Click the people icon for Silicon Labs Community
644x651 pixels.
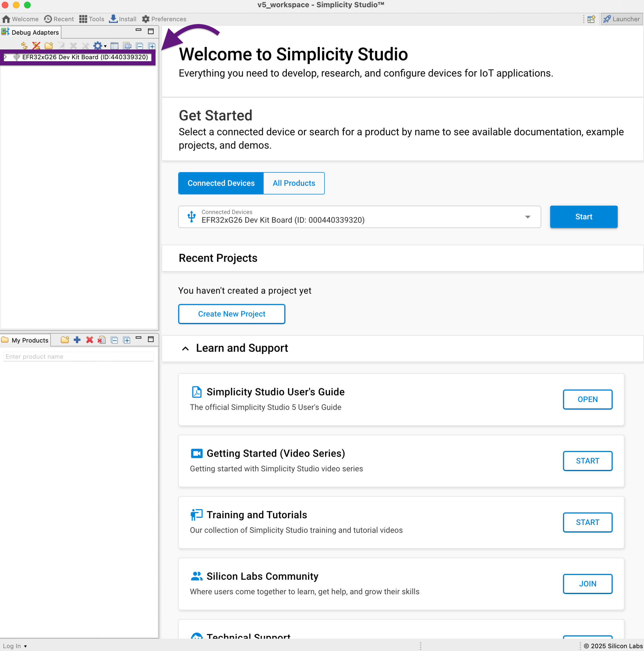click(x=197, y=576)
